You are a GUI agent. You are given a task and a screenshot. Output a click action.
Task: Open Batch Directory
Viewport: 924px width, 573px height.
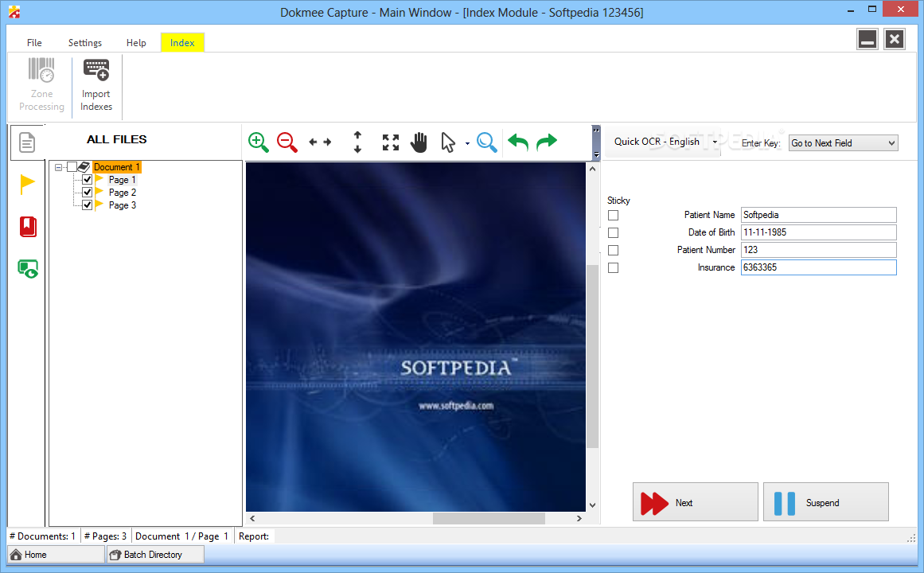point(155,555)
